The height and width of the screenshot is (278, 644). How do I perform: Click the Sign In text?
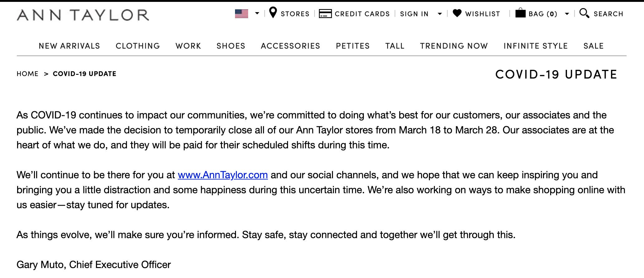pos(414,14)
